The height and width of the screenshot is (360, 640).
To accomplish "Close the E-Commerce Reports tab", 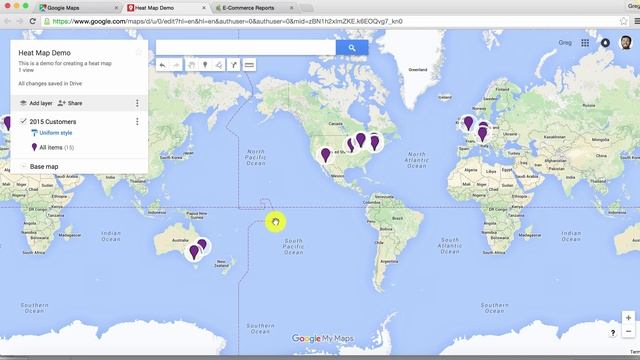I will (x=291, y=8).
